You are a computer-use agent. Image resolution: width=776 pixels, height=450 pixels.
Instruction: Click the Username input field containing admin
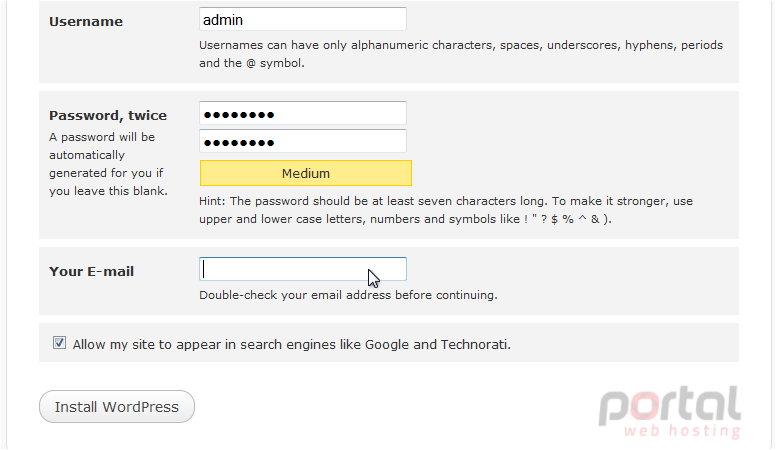(x=303, y=20)
